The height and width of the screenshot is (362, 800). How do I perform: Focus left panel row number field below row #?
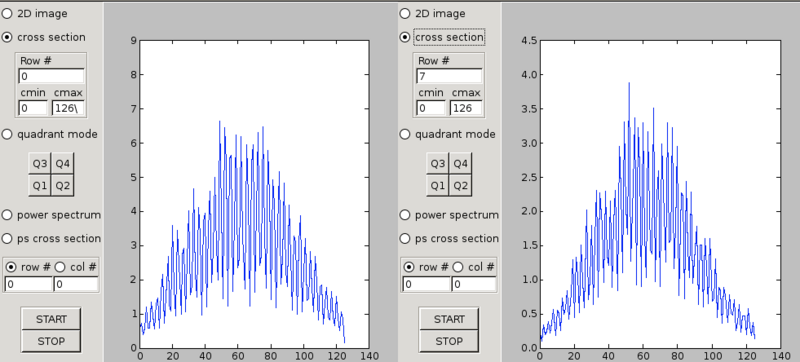click(x=29, y=284)
